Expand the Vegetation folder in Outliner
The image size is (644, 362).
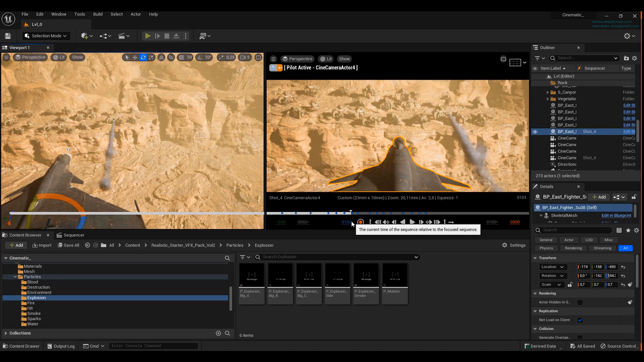pyautogui.click(x=548, y=99)
